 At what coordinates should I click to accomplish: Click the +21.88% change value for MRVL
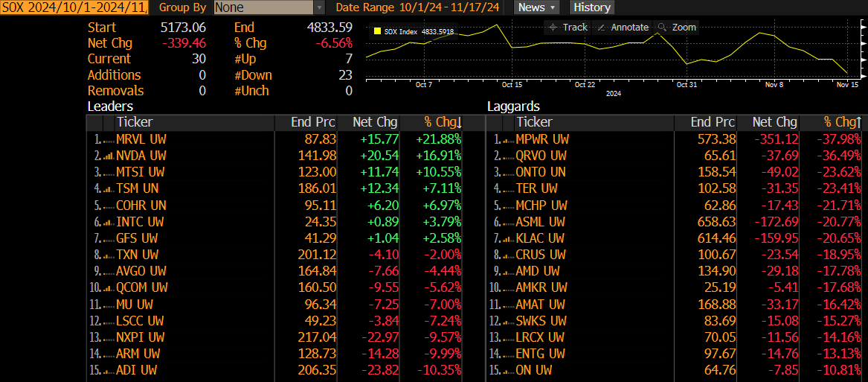tap(439, 140)
